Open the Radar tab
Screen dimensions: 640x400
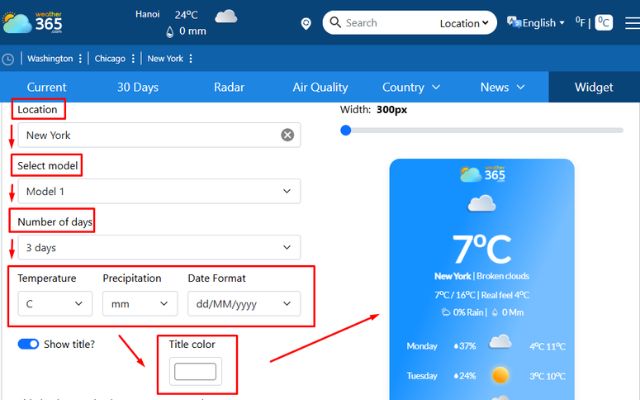pyautogui.click(x=229, y=87)
